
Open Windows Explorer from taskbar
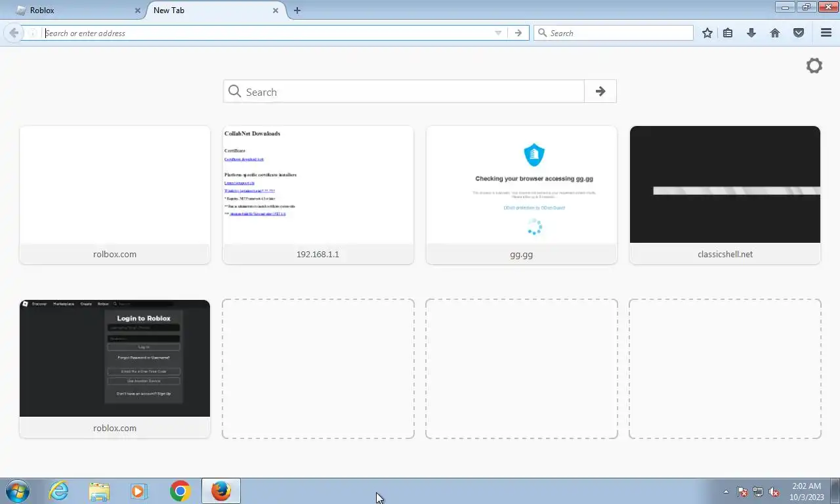(99, 491)
